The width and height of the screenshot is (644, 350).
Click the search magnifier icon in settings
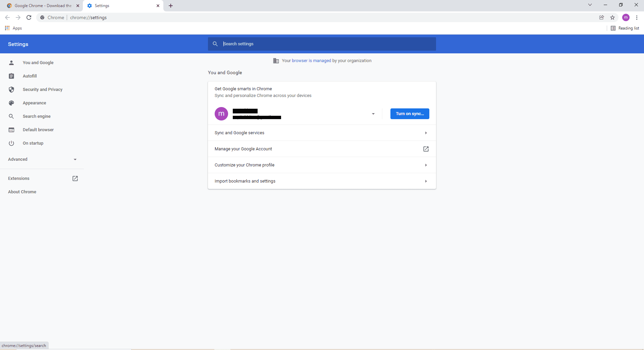point(215,44)
